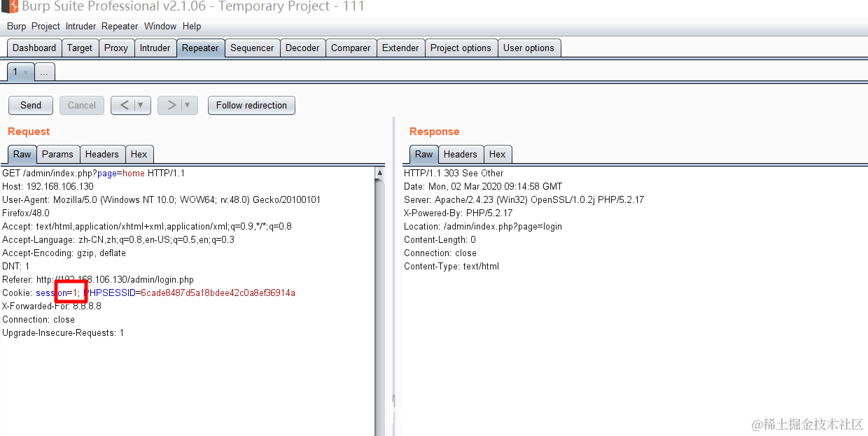Click the X-Powered-By: PHP/5.2.17 header
Image resolution: width=868 pixels, height=436 pixels.
point(458,213)
